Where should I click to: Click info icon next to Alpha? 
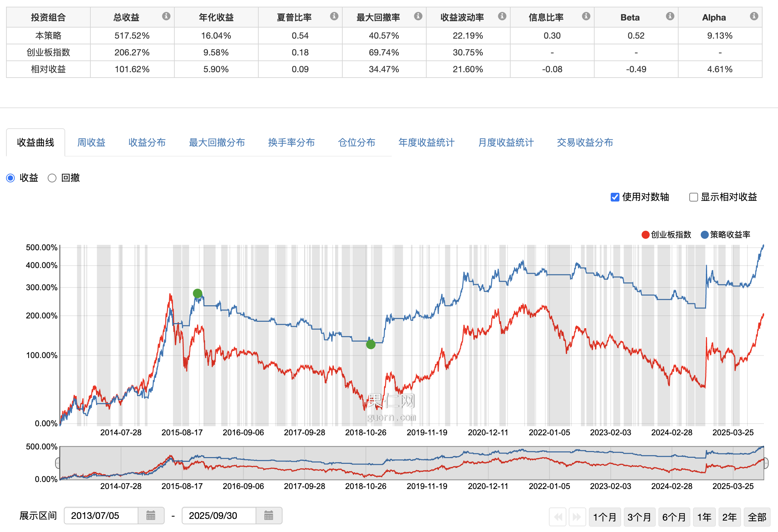click(x=754, y=16)
